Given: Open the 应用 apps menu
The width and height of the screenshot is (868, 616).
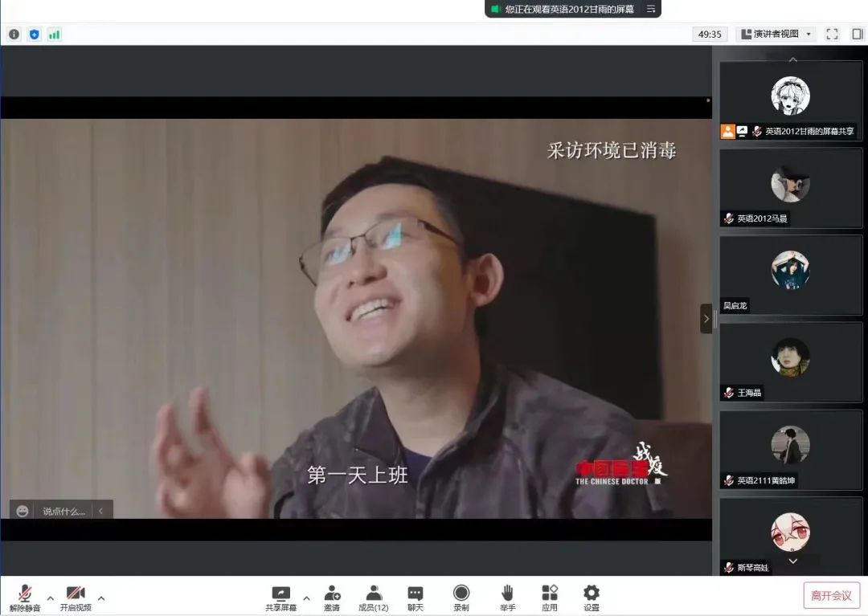Looking at the screenshot, I should point(550,598).
